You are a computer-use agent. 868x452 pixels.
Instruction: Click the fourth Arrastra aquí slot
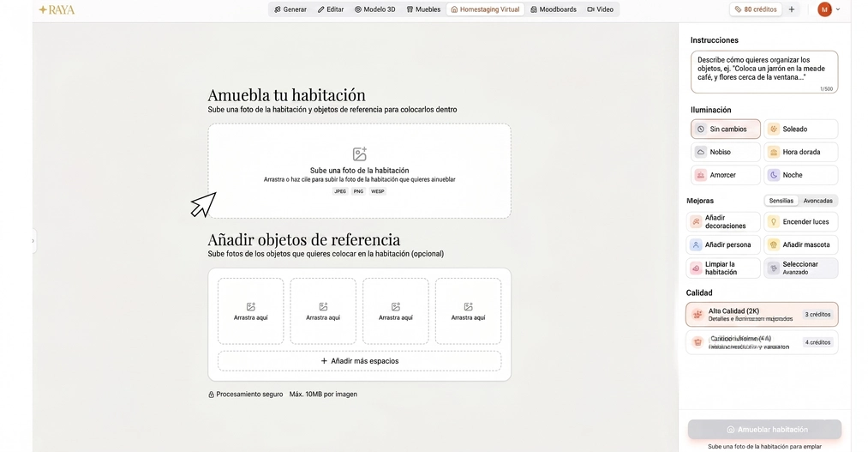(x=469, y=311)
